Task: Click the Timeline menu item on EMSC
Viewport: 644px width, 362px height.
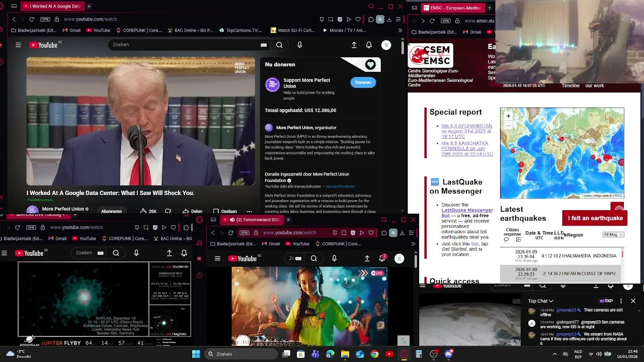Action: pos(571,85)
